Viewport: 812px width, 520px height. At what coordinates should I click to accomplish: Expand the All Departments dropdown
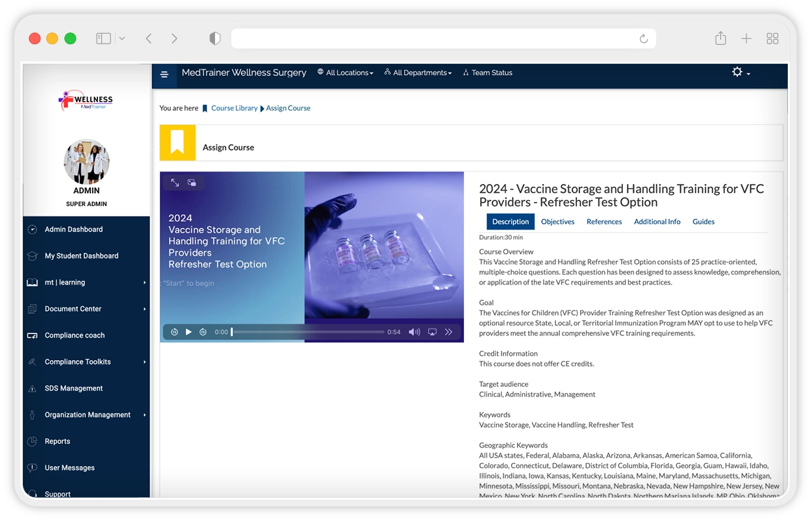point(418,73)
